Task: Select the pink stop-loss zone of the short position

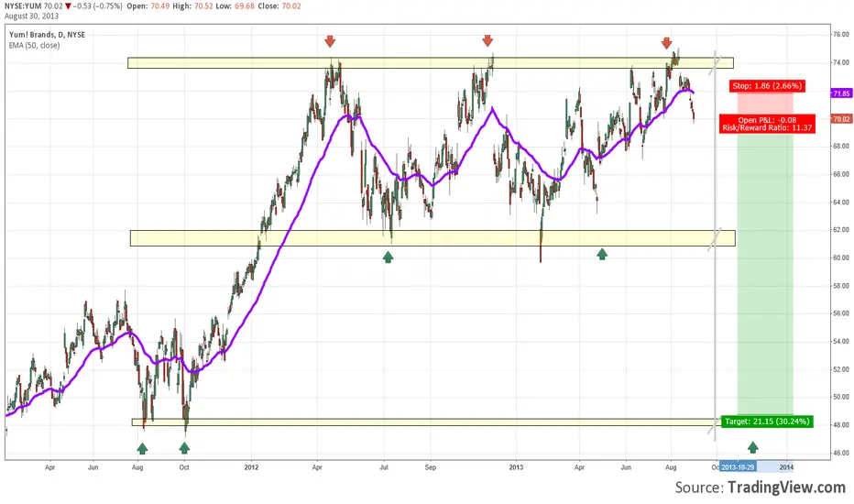Action: [765, 105]
